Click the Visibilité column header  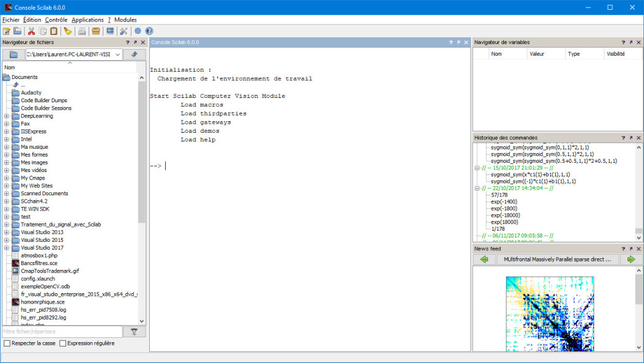623,54
